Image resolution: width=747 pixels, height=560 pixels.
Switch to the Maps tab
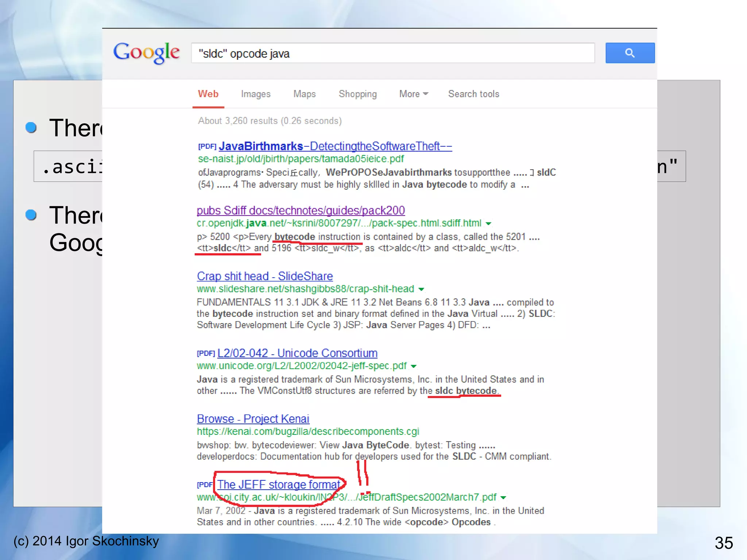coord(304,94)
